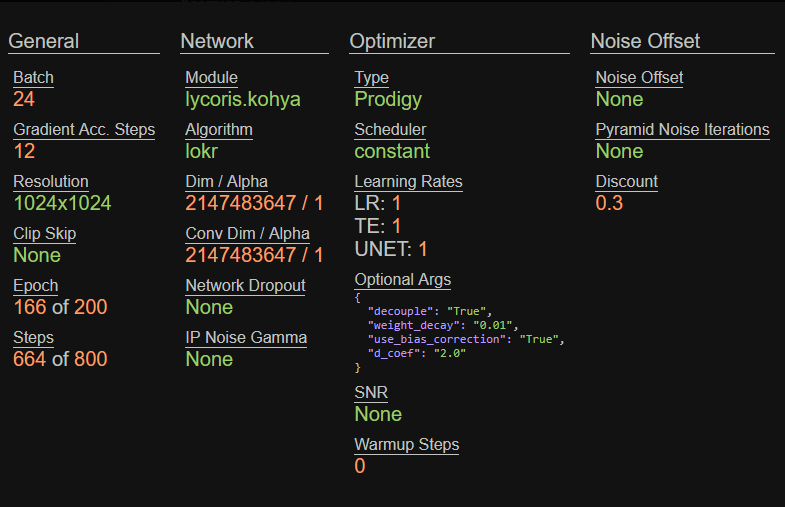Viewport: 785px width, 507px height.
Task: Click the Network Dropout label
Action: coord(245,286)
